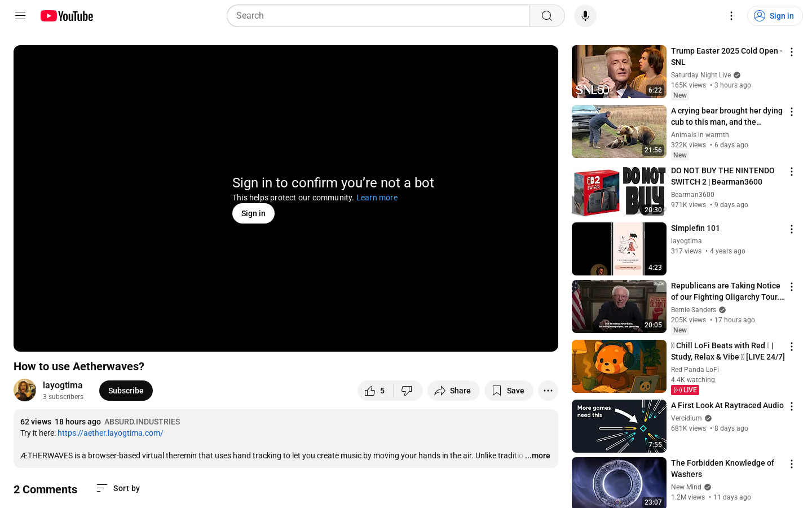Viewport: 812px width, 508px height.
Task: Open the top-bar settings kebab menu
Action: pyautogui.click(x=731, y=16)
